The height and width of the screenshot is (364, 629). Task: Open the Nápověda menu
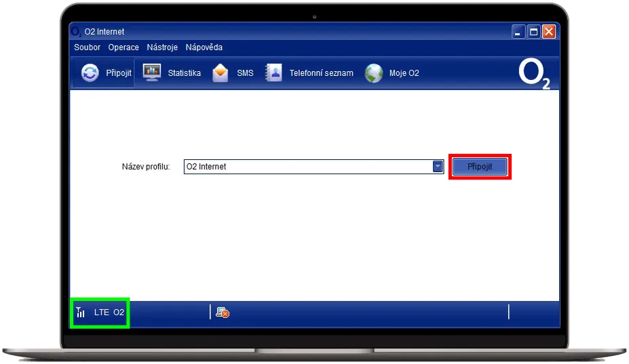click(x=204, y=47)
